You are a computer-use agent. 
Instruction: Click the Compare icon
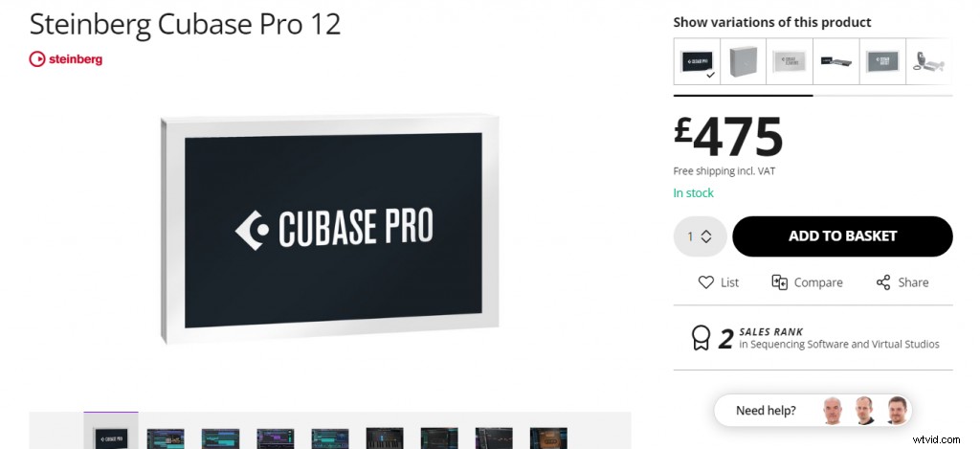pyautogui.click(x=780, y=282)
